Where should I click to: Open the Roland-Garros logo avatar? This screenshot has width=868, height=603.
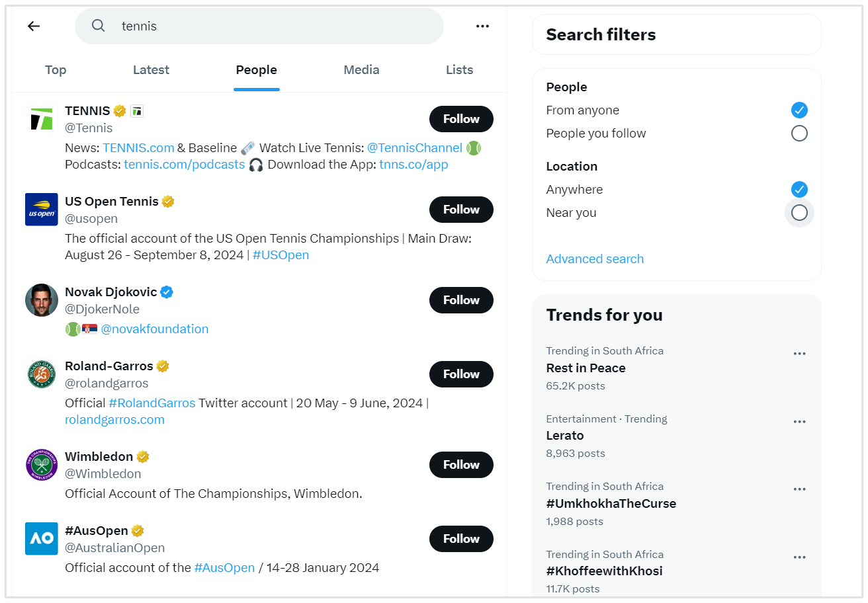tap(42, 374)
